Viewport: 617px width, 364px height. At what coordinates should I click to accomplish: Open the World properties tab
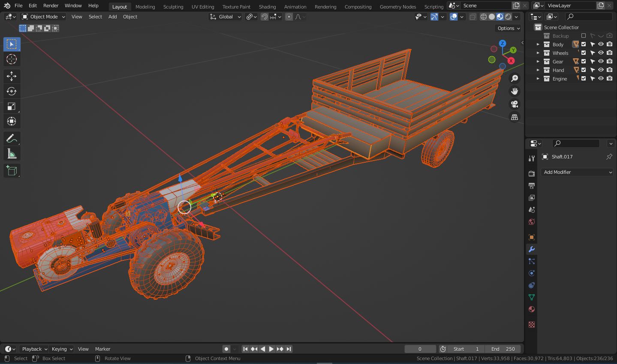532,221
